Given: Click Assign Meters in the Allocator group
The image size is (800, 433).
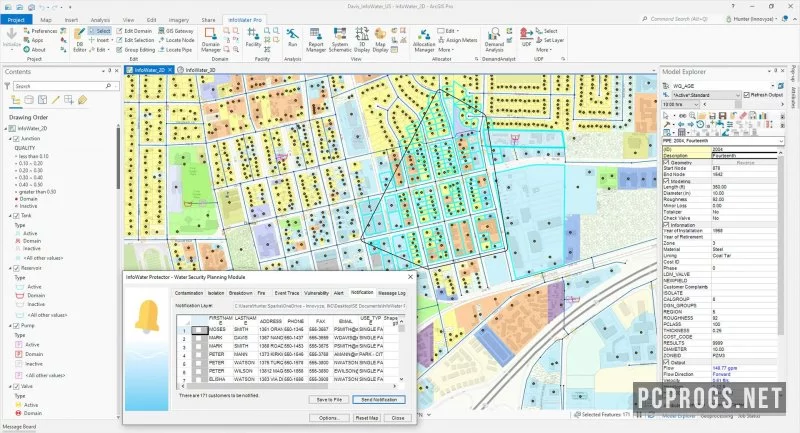Looking at the screenshot, I should tap(457, 40).
